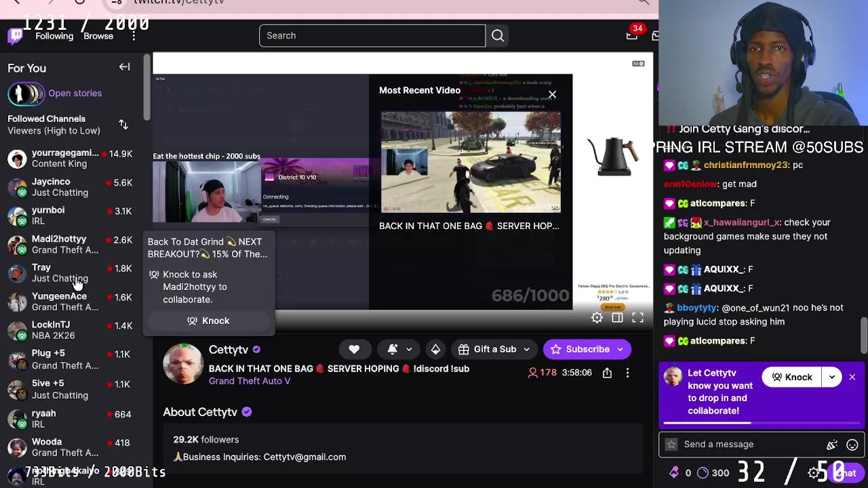
Task: Open player settings gear
Action: (597, 318)
